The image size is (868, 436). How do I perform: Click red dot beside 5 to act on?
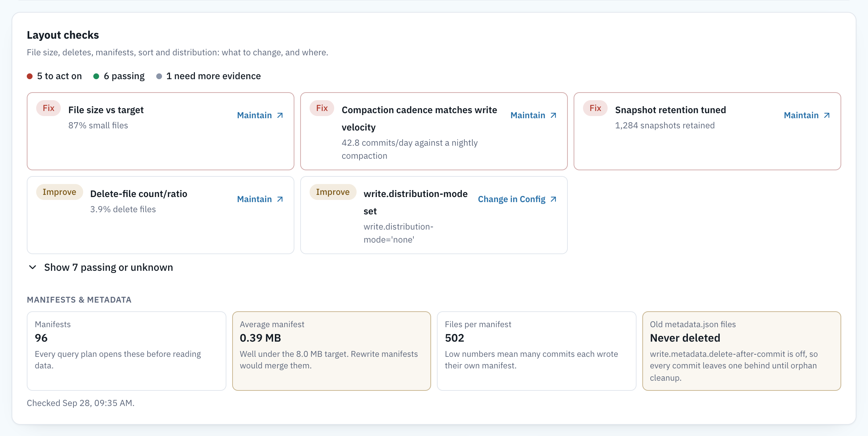[x=30, y=76]
